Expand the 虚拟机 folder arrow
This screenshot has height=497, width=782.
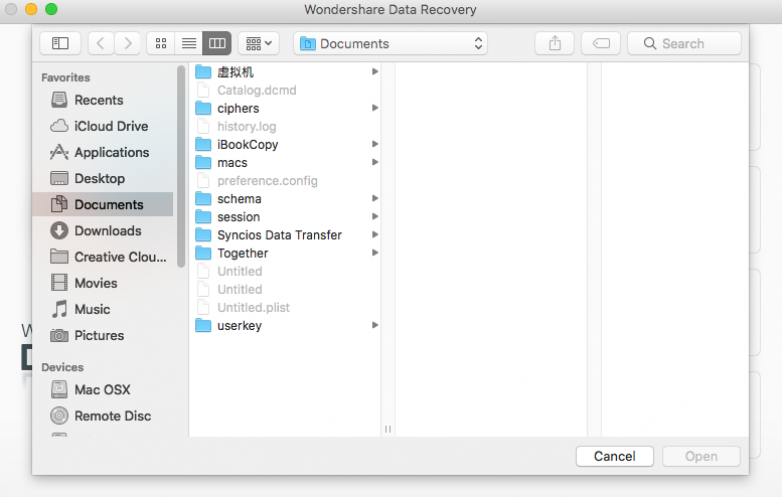click(375, 72)
